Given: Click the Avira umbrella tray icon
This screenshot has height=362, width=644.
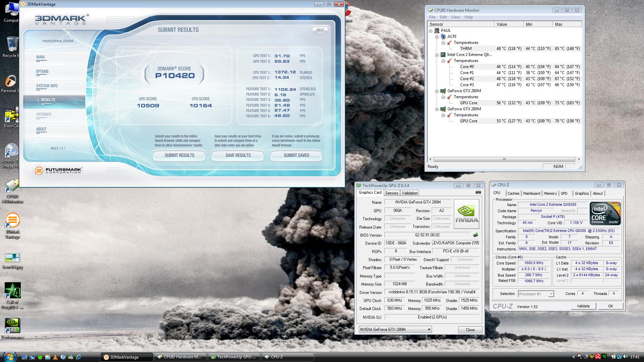Looking at the screenshot, I should (x=598, y=357).
